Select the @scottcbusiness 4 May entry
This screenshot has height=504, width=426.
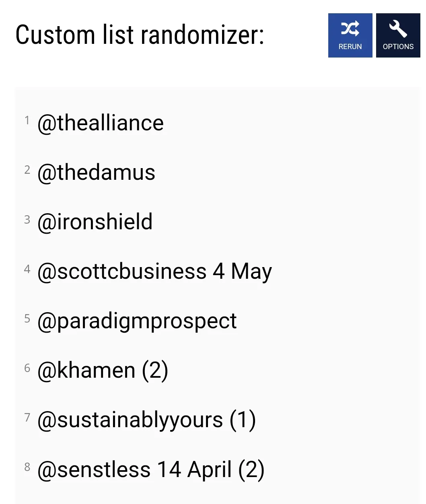pos(154,271)
